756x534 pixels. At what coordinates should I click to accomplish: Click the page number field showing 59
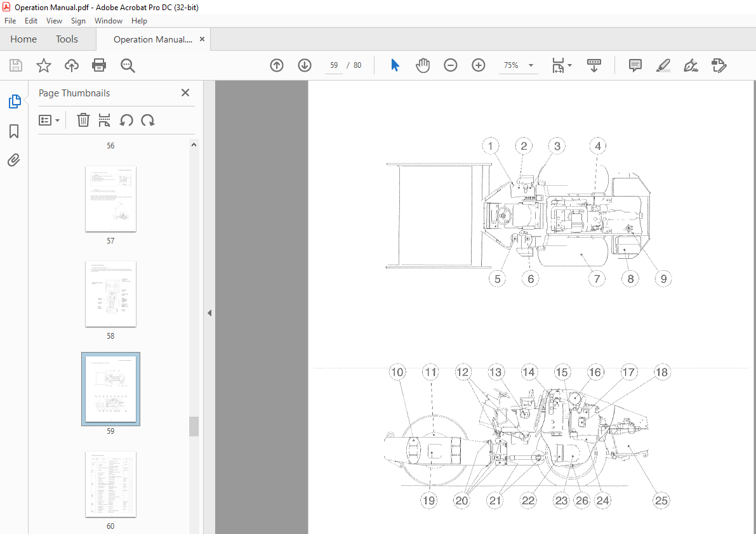point(334,65)
